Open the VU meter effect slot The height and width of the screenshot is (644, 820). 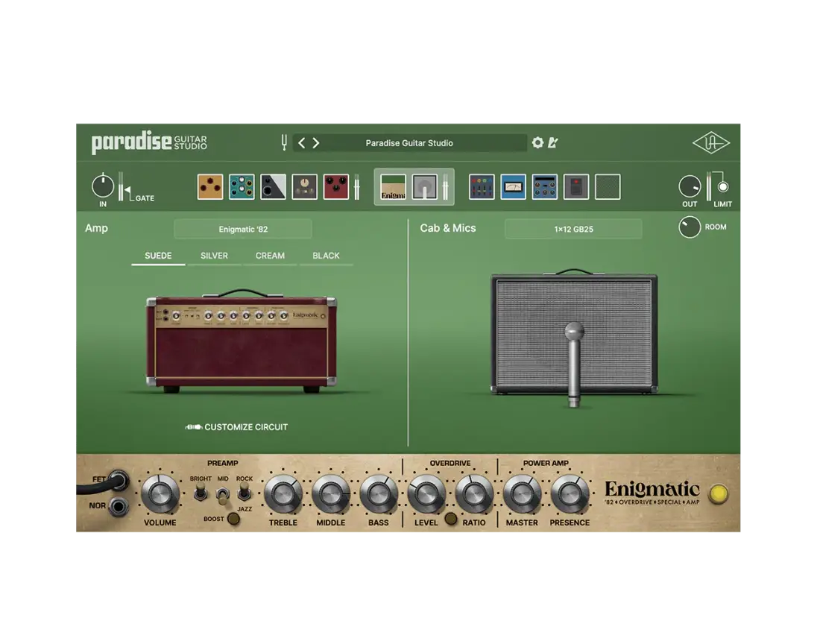pos(512,186)
